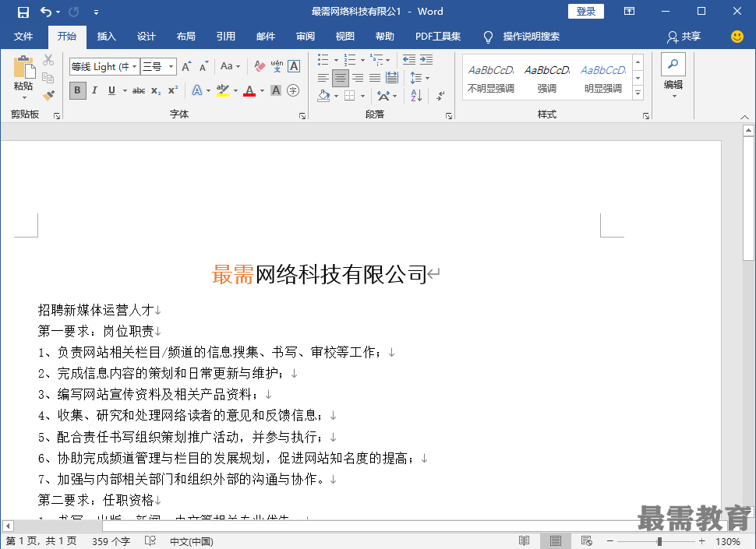Toggle Print Layout view in status bar
756x549 pixels.
point(556,540)
